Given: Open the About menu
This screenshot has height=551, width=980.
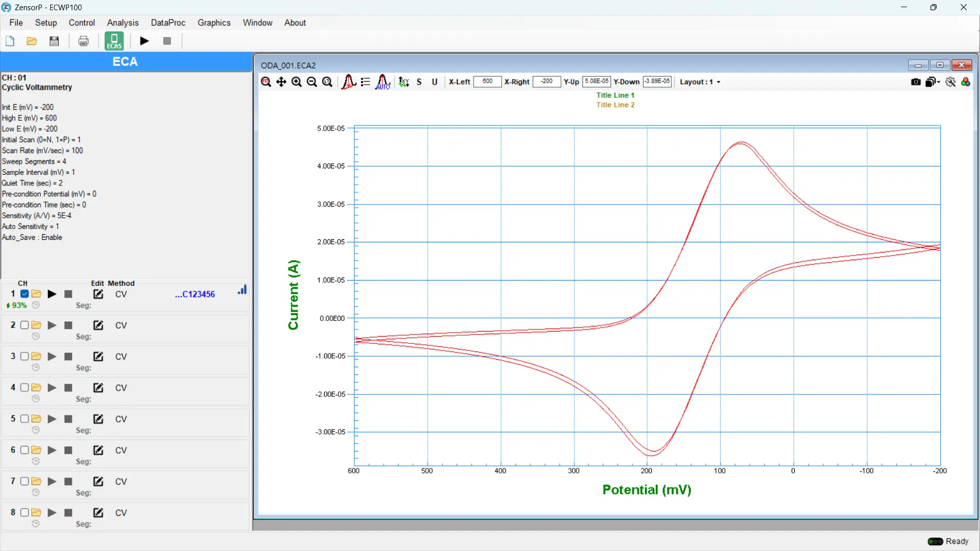Looking at the screenshot, I should 295,22.
